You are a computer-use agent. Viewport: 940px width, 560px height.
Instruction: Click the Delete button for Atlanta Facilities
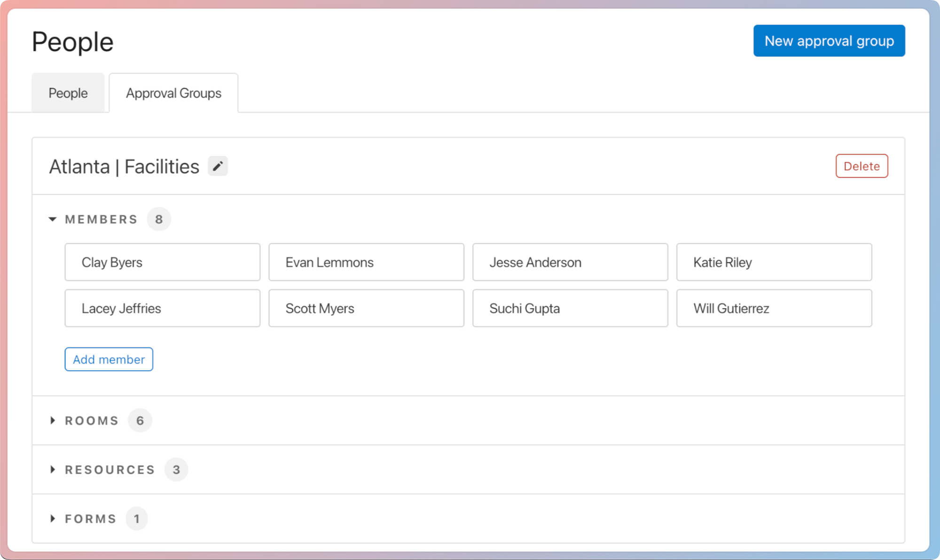tap(861, 166)
